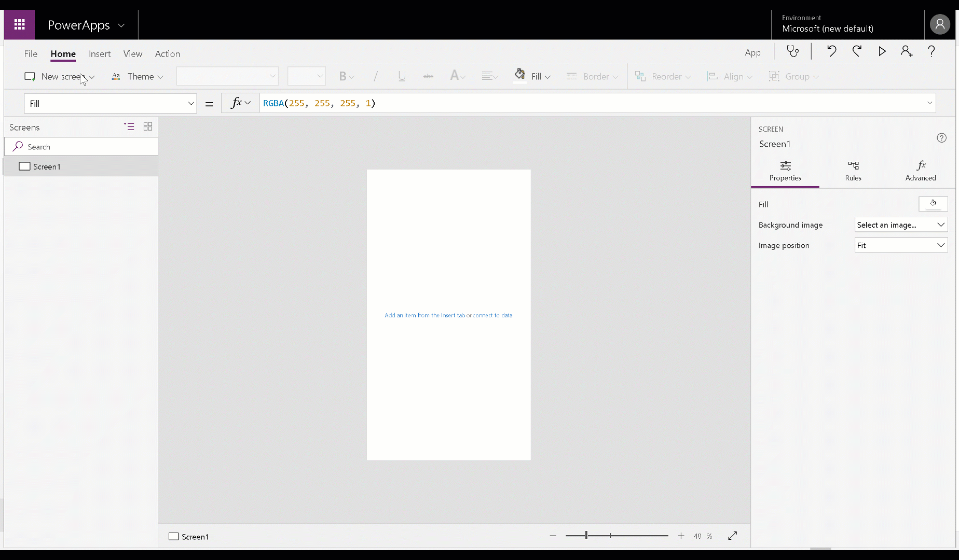Switch Screens pane to tree view
The height and width of the screenshot is (560, 959).
click(x=129, y=127)
